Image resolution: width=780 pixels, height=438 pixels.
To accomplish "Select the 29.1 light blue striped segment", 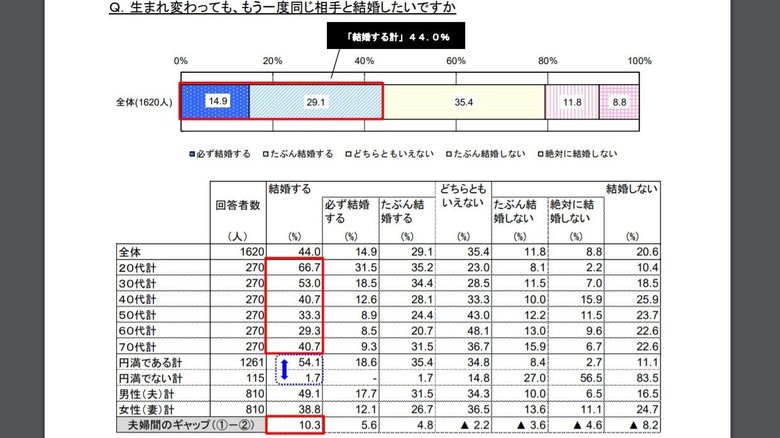I will [x=315, y=101].
